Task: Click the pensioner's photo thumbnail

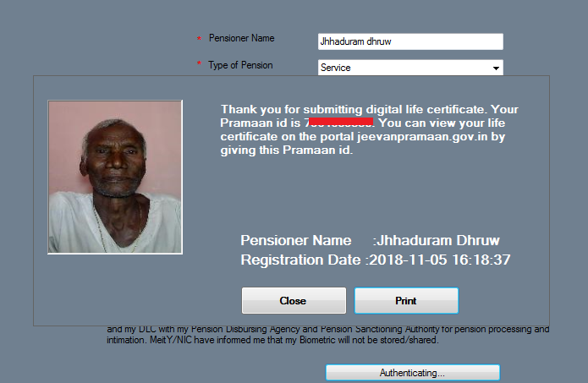Action: pyautogui.click(x=115, y=177)
